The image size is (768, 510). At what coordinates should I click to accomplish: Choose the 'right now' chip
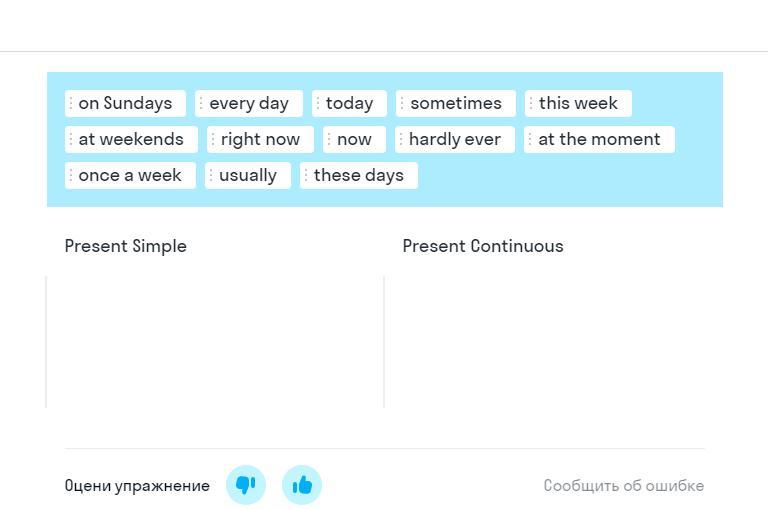[260, 139]
